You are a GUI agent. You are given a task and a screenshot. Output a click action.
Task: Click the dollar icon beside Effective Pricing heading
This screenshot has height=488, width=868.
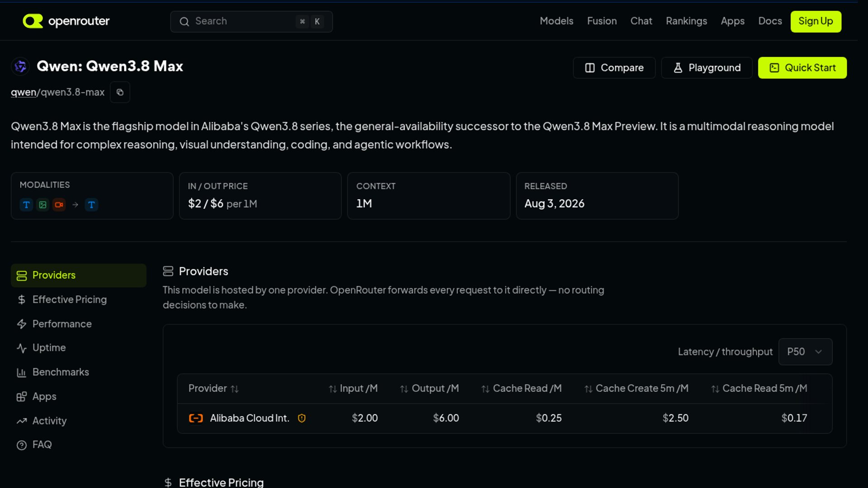pyautogui.click(x=168, y=483)
